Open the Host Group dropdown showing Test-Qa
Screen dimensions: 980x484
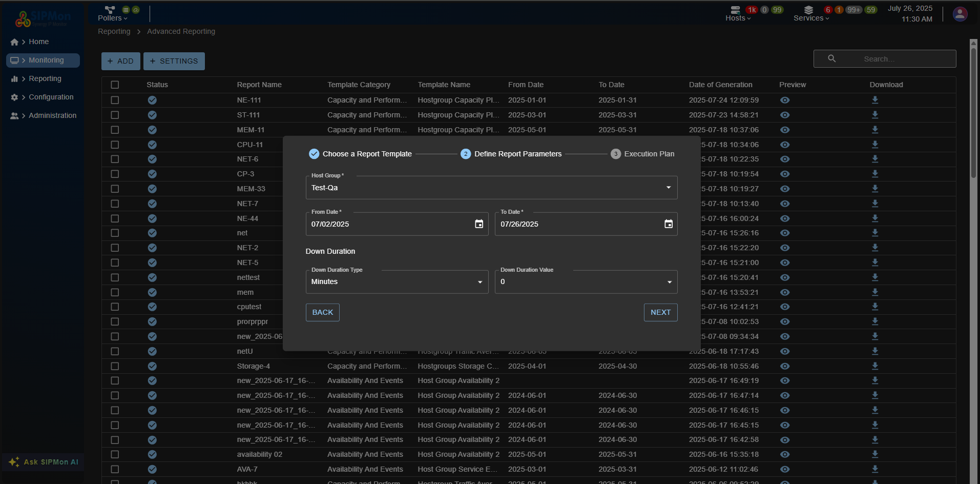point(668,188)
